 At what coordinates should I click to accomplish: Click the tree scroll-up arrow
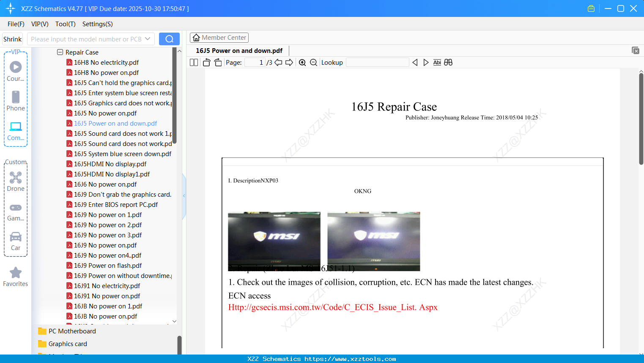coord(179,51)
